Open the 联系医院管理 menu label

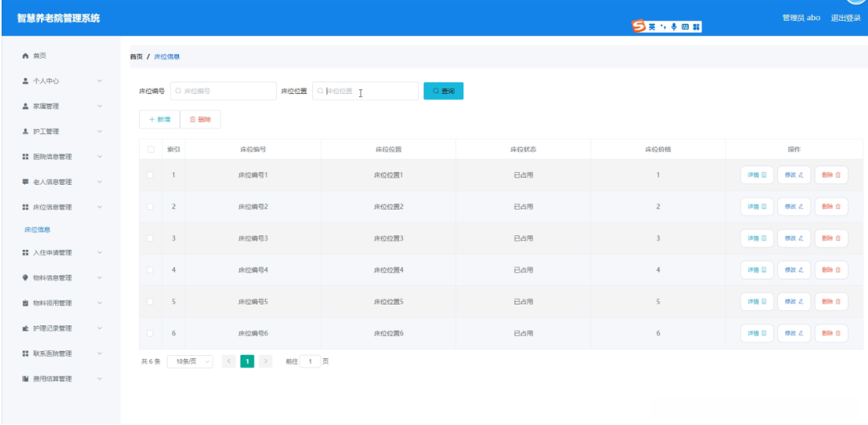52,353
